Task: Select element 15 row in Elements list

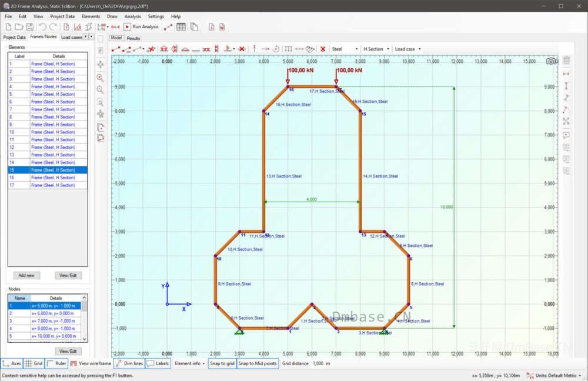Action: point(48,170)
